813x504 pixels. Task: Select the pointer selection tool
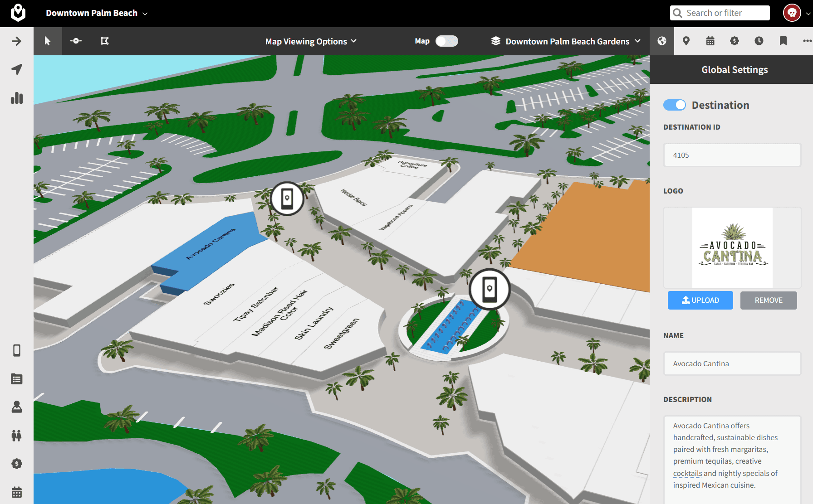coord(48,41)
